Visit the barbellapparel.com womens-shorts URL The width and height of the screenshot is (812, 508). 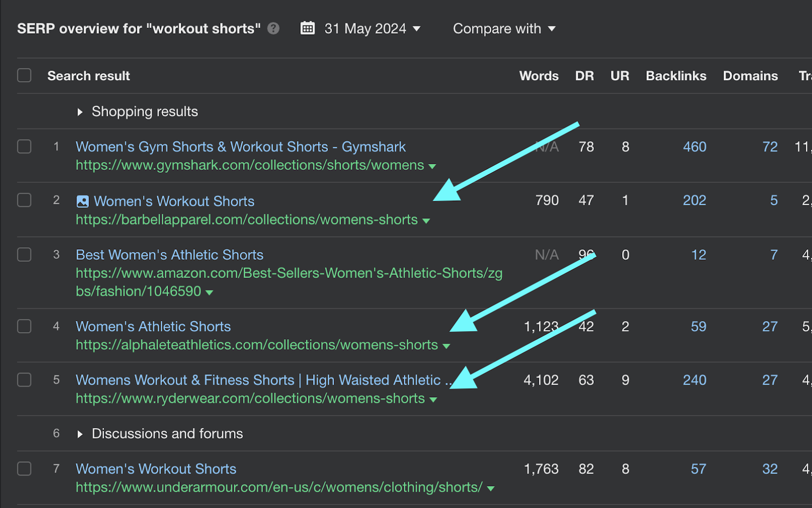click(247, 219)
